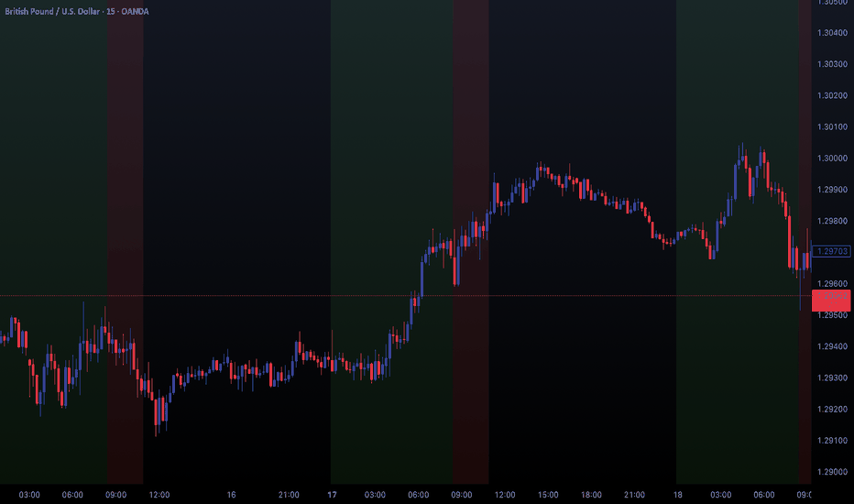Click the 1.29100 price axis label

pos(832,440)
